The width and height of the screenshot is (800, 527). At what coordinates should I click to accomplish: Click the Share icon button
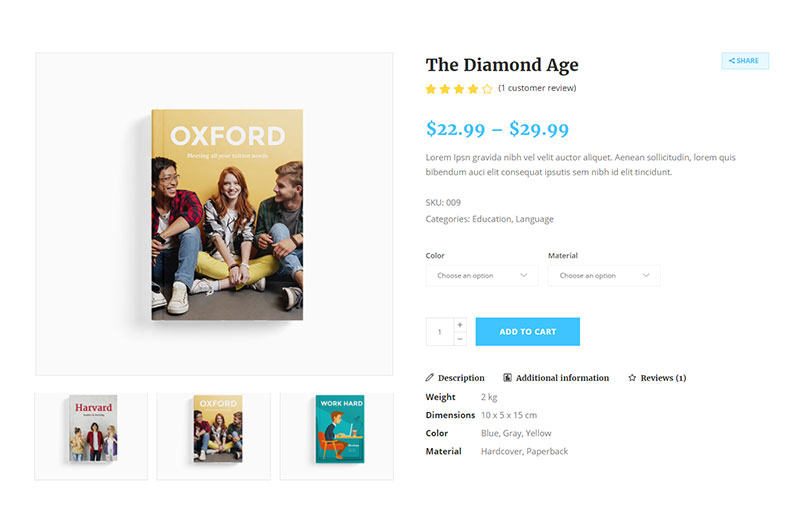(744, 61)
